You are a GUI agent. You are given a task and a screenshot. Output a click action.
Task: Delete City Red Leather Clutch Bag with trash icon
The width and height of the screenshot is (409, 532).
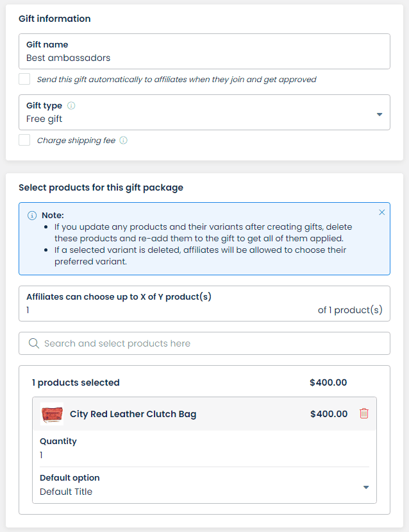click(364, 413)
